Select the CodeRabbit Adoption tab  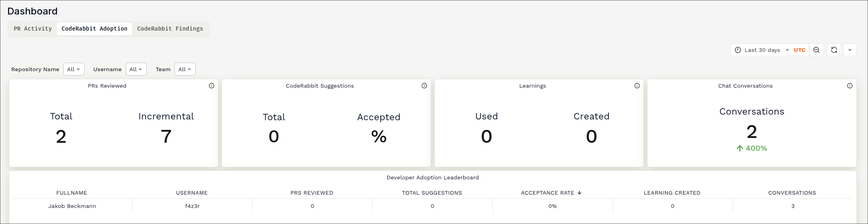pos(94,29)
